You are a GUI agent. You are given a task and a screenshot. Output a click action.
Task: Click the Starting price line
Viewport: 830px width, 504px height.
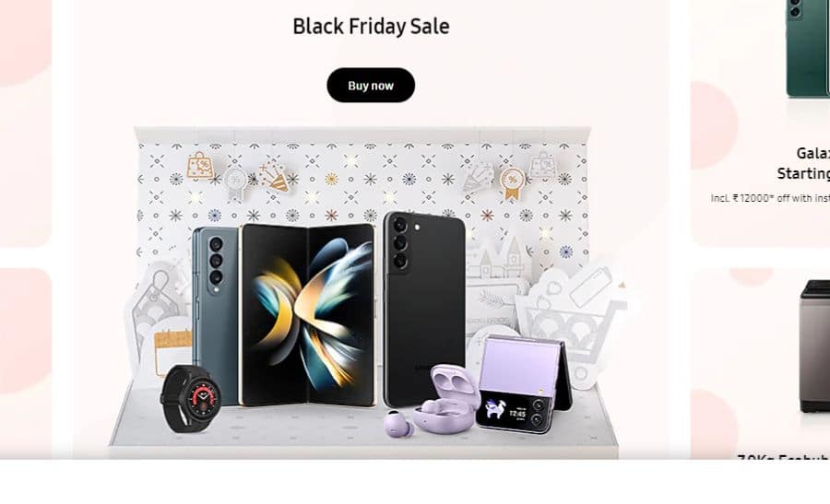point(803,173)
